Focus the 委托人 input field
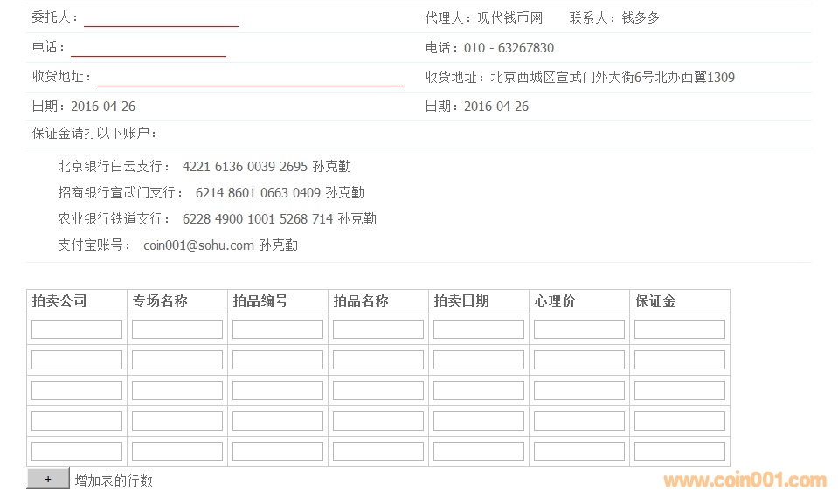The image size is (838, 504). (162, 18)
